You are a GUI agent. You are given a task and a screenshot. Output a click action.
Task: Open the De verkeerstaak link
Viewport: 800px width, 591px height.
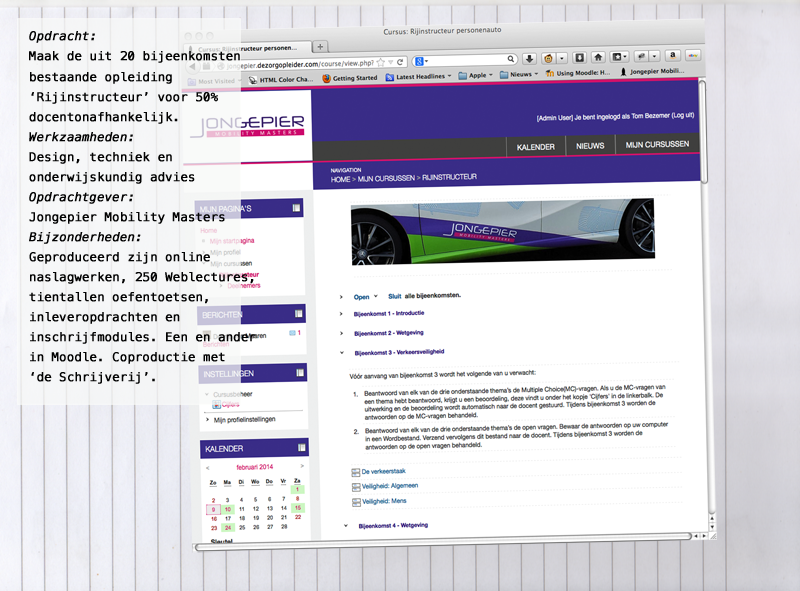pos(383,472)
